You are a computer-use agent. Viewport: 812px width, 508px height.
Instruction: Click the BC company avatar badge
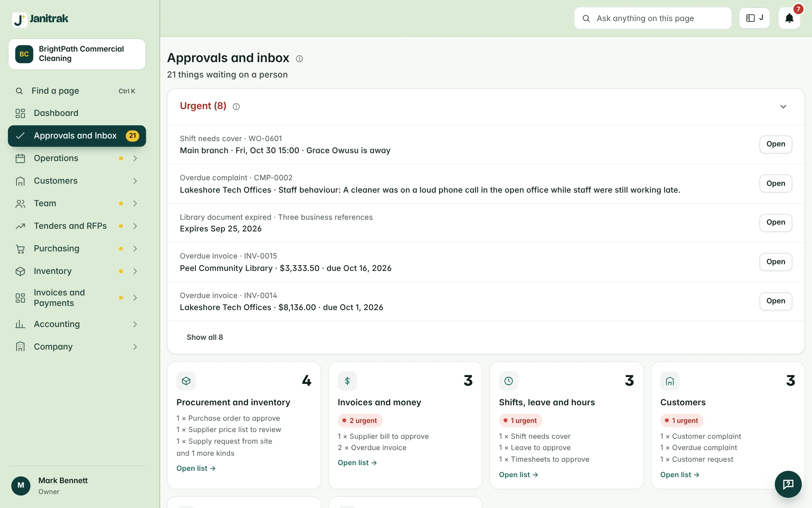[24, 54]
